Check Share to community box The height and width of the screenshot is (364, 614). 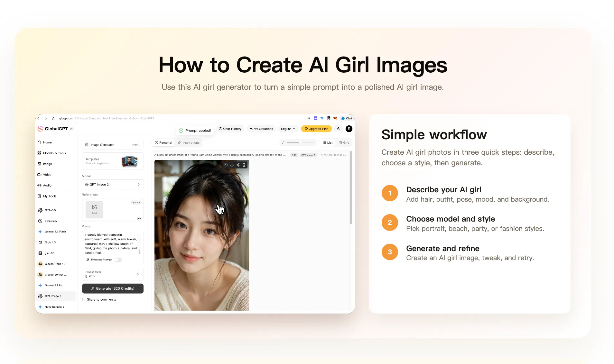tap(84, 299)
